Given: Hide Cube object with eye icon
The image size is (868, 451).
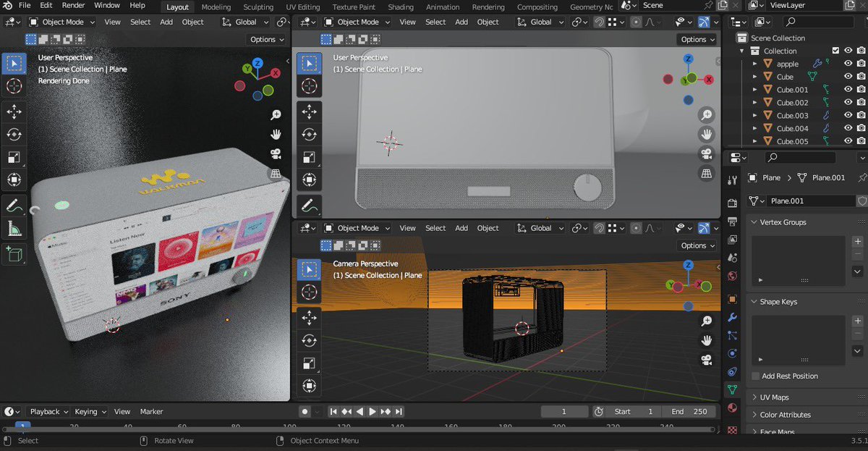Looking at the screenshot, I should (848, 77).
